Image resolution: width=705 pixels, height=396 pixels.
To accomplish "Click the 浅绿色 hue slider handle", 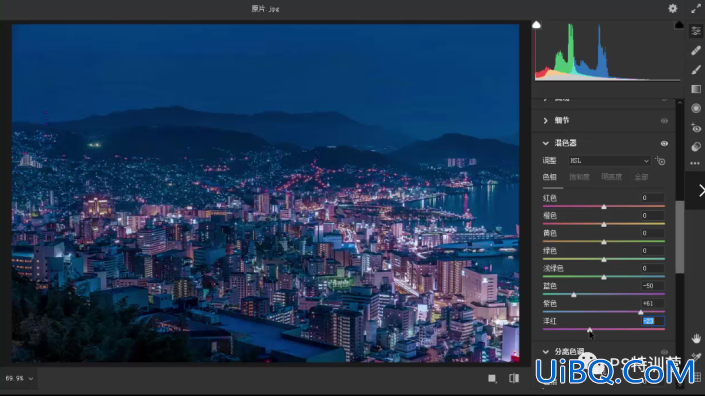I will 604,277.
